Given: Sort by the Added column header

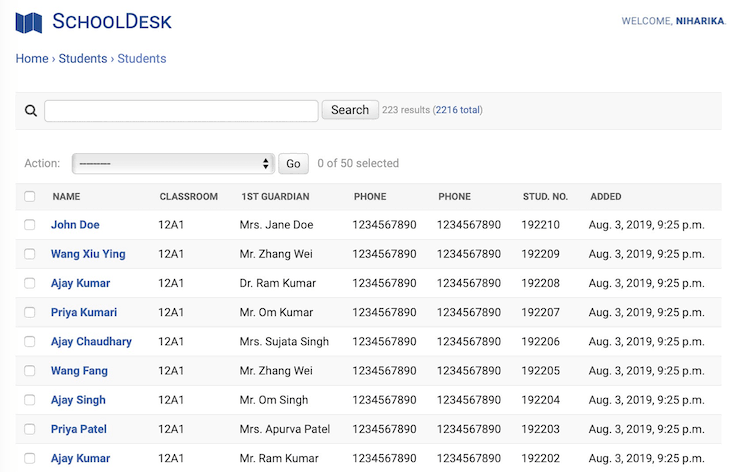Looking at the screenshot, I should [605, 197].
